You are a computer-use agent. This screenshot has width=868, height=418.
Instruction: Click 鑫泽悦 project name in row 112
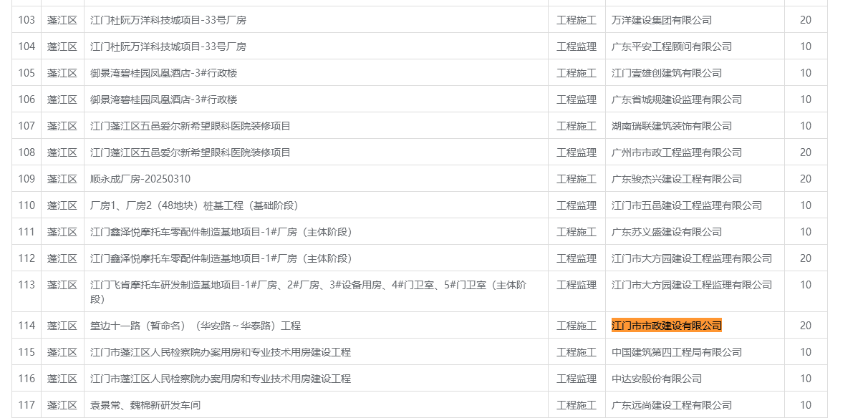221,258
